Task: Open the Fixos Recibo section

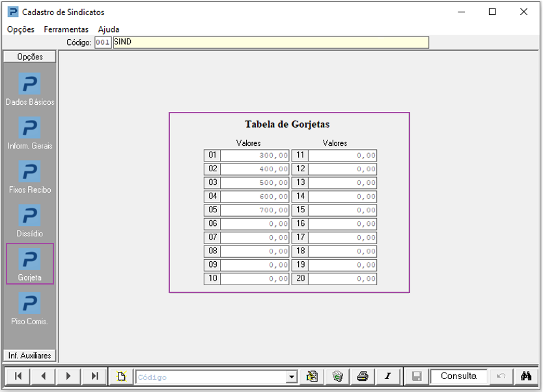Action: pyautogui.click(x=30, y=176)
